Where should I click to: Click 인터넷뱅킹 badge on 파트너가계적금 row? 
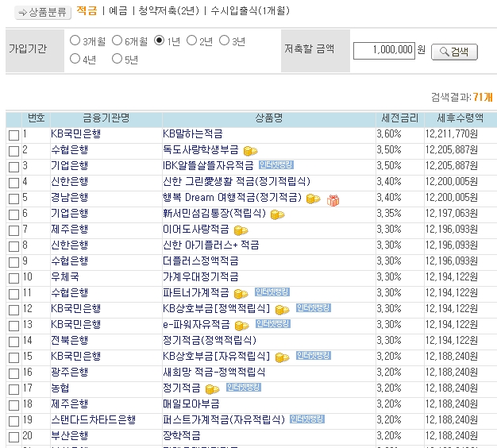tap(272, 292)
